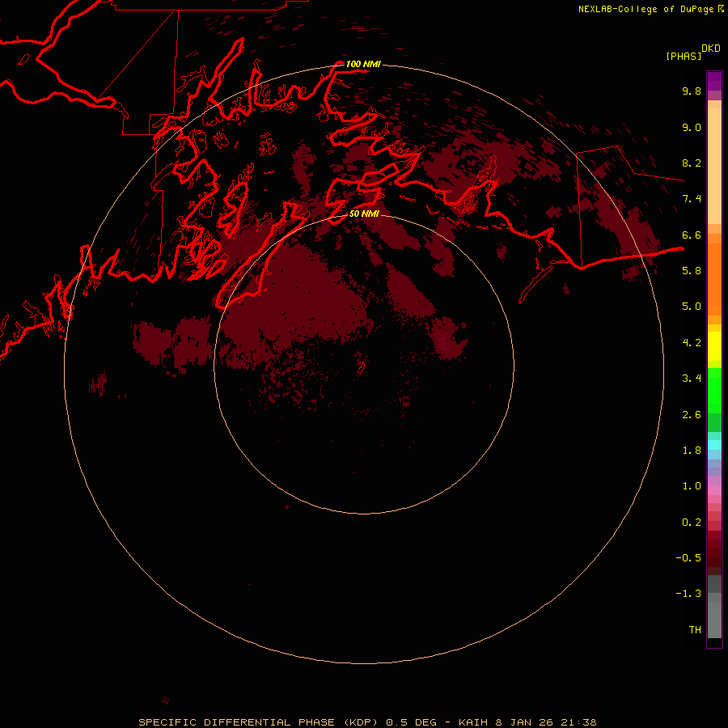This screenshot has height=728, width=728.
Task: Click the 2.6 legend value
Action: click(692, 414)
